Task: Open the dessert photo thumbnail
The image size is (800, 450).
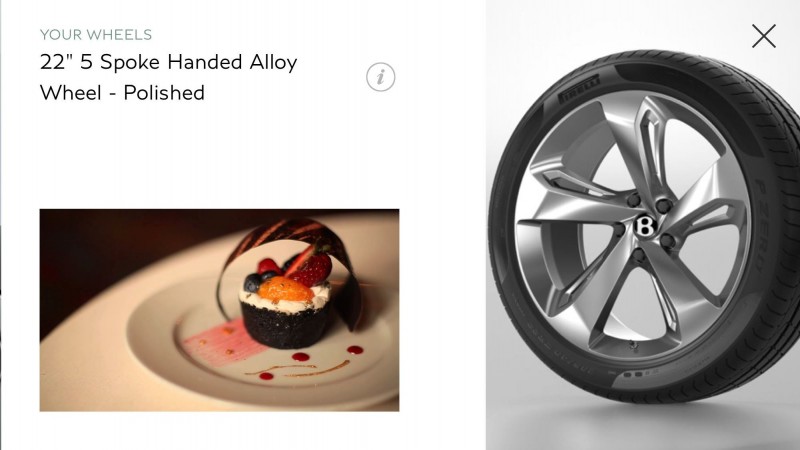Action: 219,310
